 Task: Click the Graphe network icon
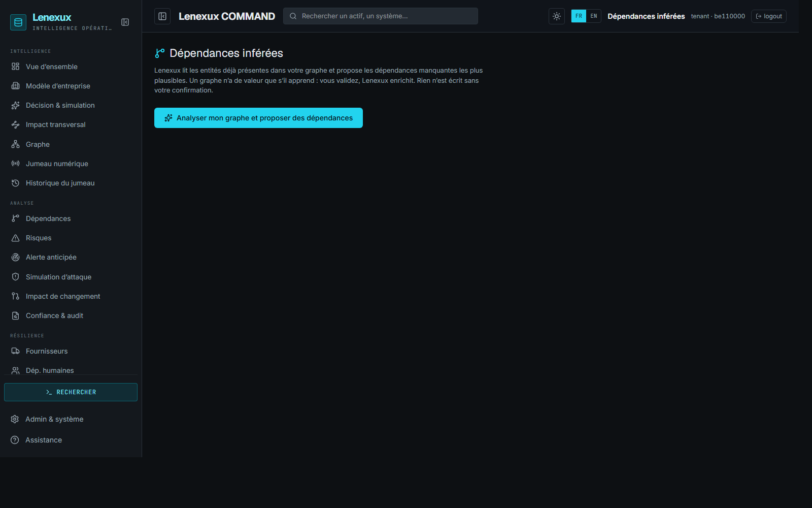[x=16, y=144]
